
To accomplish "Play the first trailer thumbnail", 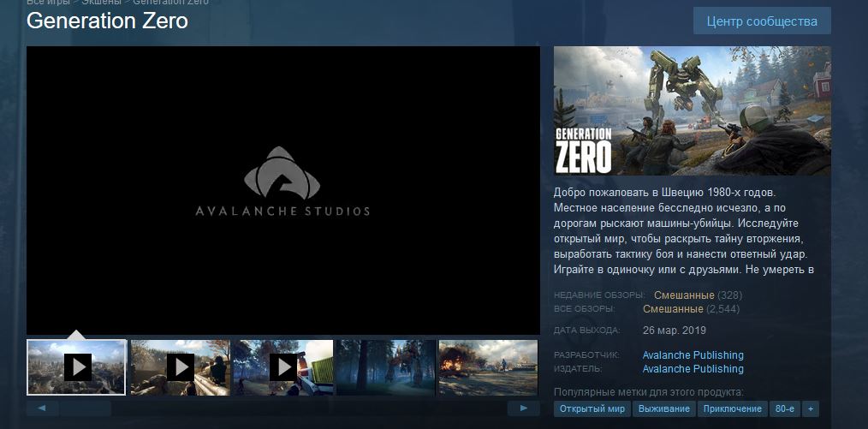I will (x=76, y=367).
